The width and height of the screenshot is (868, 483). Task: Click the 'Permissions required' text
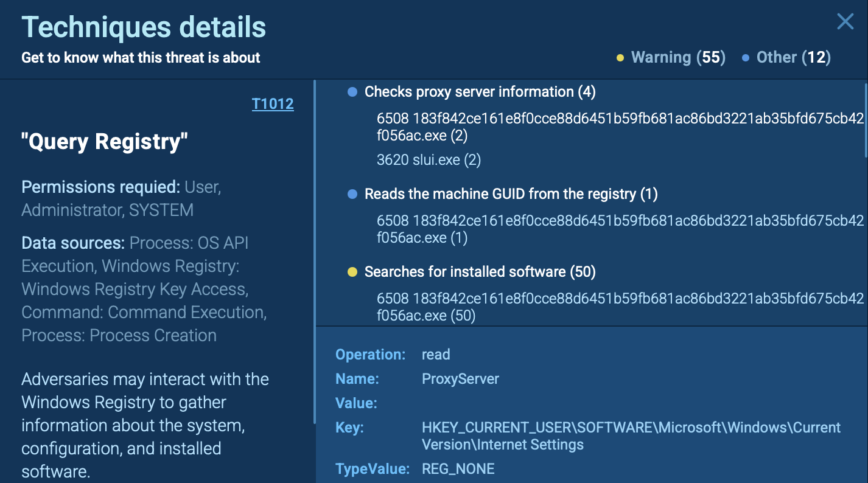point(121,198)
